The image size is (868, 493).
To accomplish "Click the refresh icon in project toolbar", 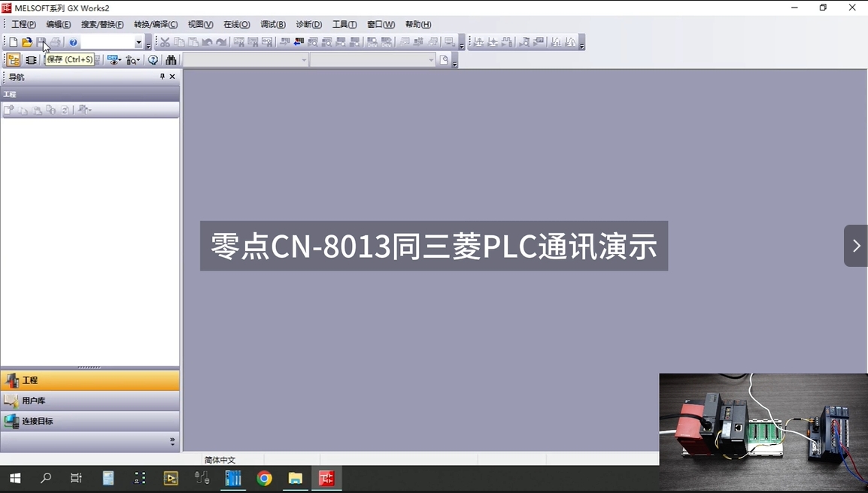I will (x=65, y=110).
